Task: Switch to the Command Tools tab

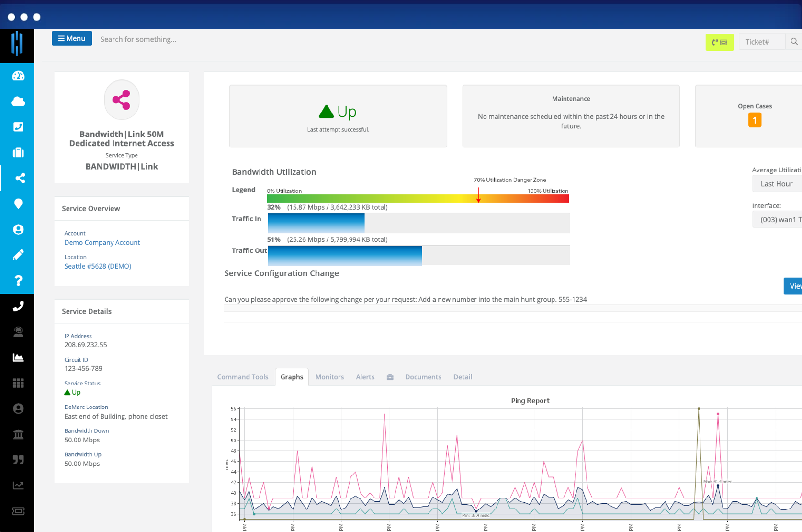Action: [242, 377]
